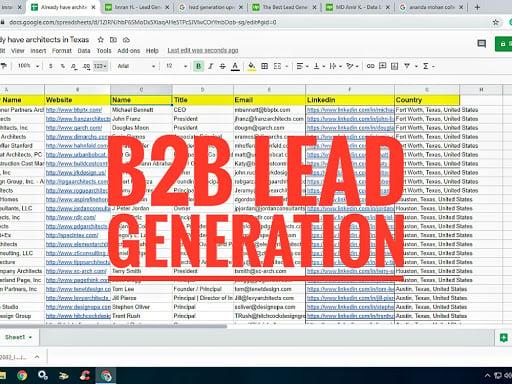The image size is (512, 384).
Task: Format selection as percent
Action: tap(62, 66)
